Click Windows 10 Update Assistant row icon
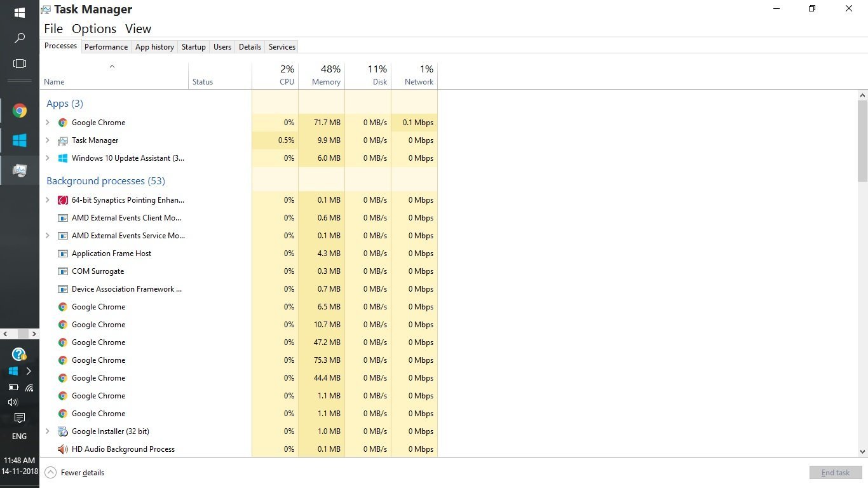Image resolution: width=868 pixels, height=488 pixels. pos(63,158)
